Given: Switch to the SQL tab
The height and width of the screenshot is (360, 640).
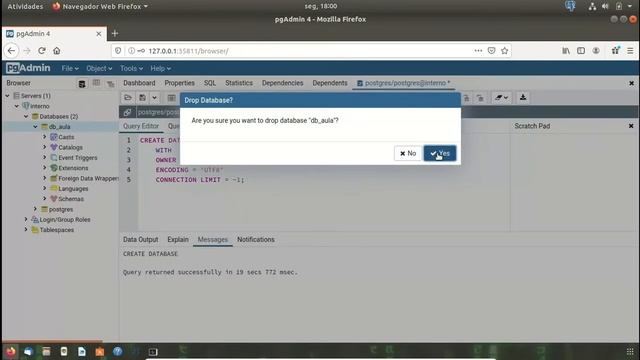Looking at the screenshot, I should [210, 83].
